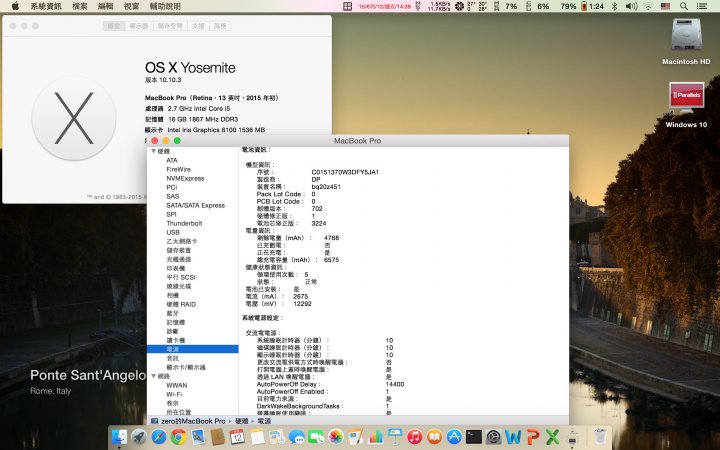Open Contacts brown book in Dock
The width and height of the screenshot is (720, 450).
point(218,436)
